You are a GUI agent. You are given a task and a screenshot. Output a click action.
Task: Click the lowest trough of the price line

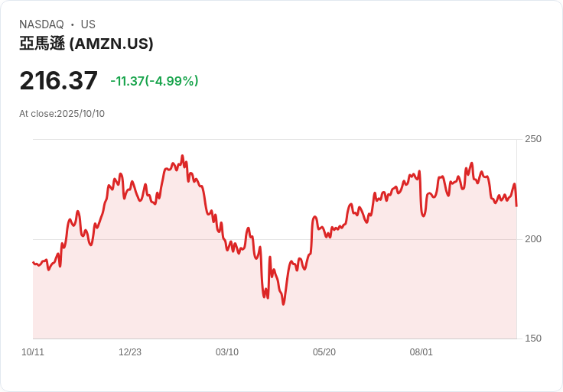tap(283, 304)
